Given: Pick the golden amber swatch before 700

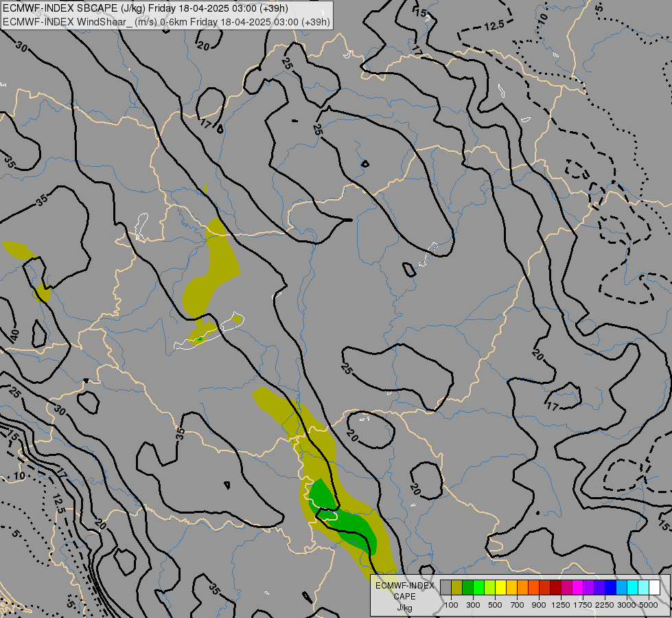Looking at the screenshot, I should [x=511, y=588].
